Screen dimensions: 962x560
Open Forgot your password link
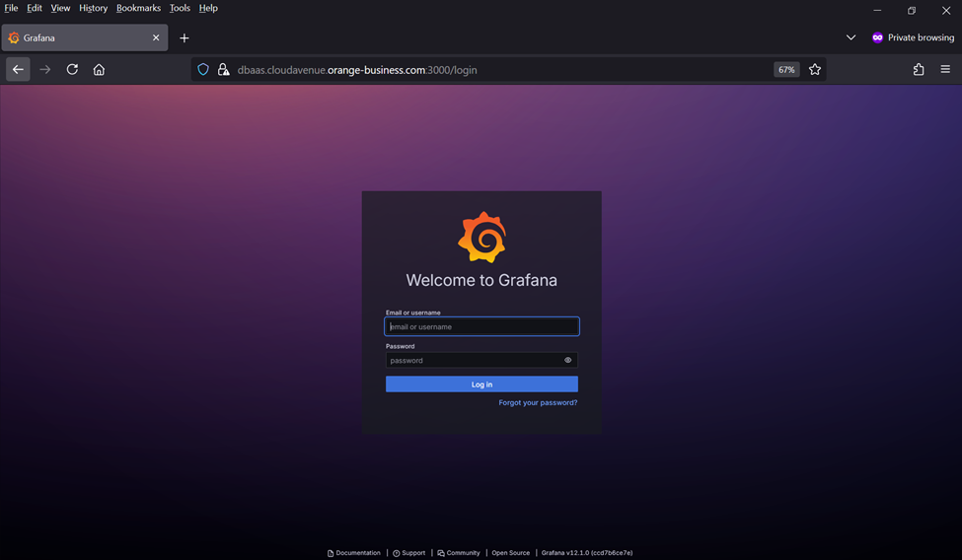(538, 402)
